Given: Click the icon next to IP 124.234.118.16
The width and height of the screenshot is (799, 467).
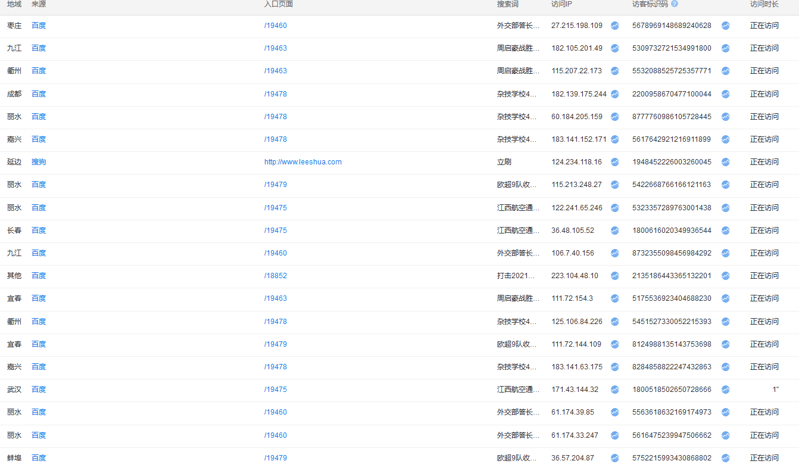Looking at the screenshot, I should tap(615, 162).
